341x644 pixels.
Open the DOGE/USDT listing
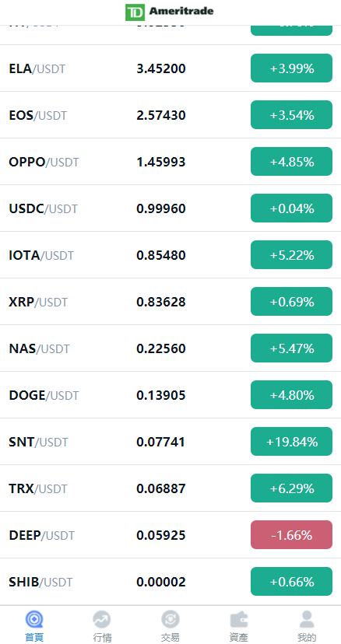click(170, 395)
